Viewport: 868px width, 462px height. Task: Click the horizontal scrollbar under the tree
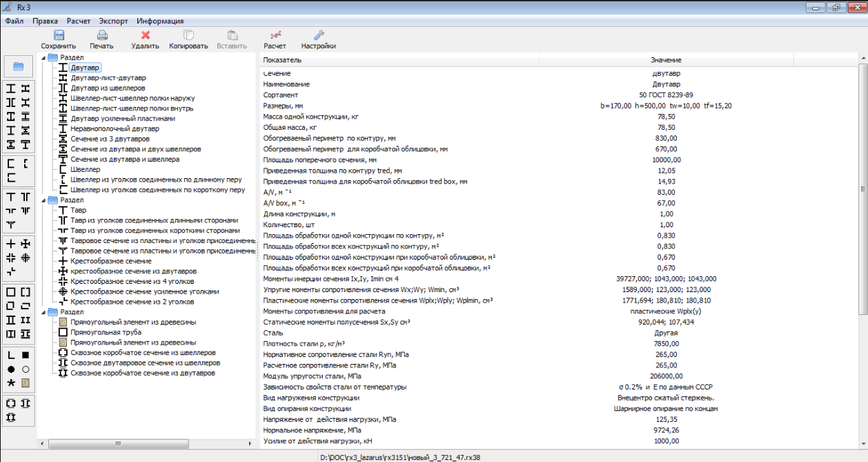coord(148,443)
